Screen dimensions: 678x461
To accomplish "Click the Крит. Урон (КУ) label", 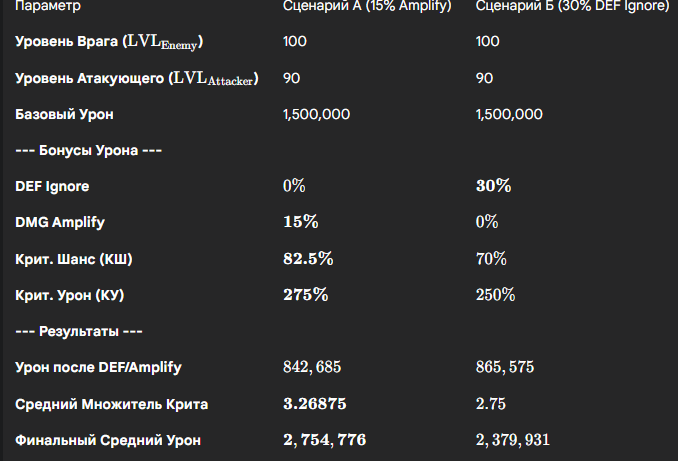I will [70, 295].
